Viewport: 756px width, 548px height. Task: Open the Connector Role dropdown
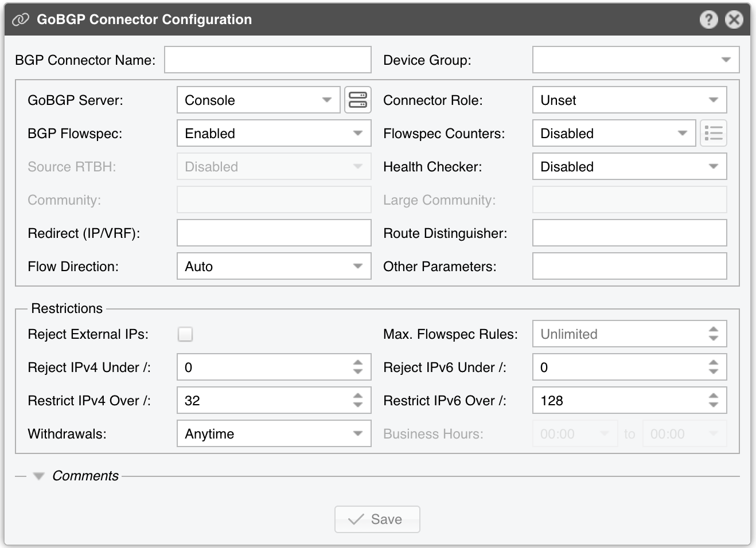[629, 100]
